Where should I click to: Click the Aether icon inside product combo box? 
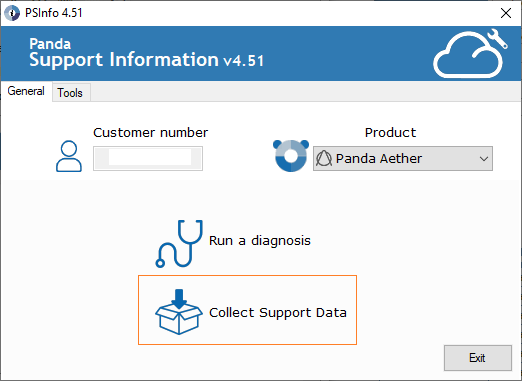325,159
